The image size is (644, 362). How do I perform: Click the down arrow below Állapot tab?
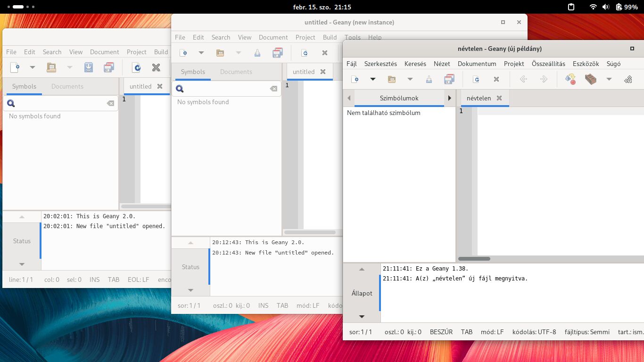coord(362,317)
